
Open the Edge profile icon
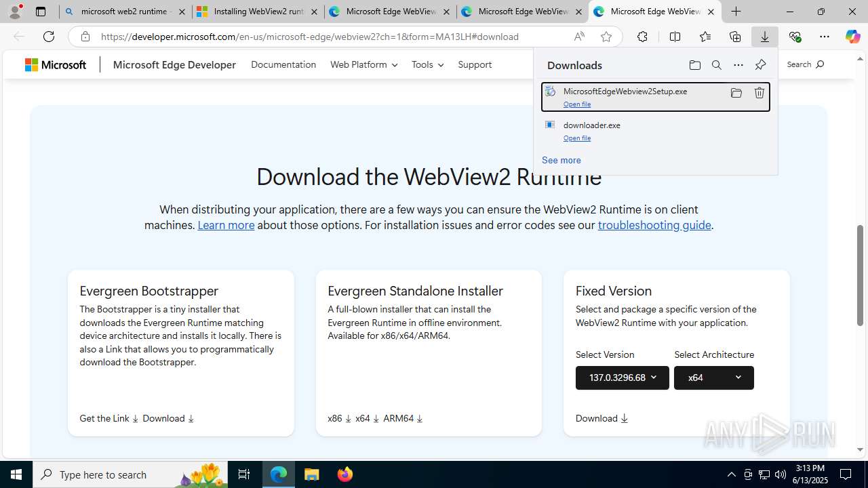[15, 11]
